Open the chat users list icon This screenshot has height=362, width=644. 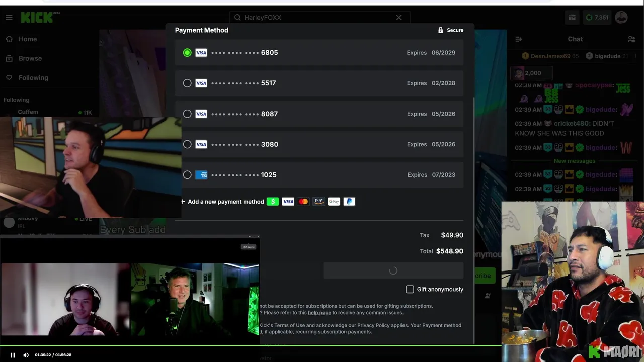[x=631, y=39]
